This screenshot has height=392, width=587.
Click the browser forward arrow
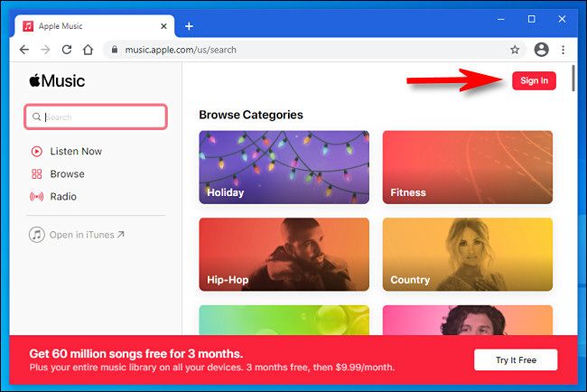45,50
